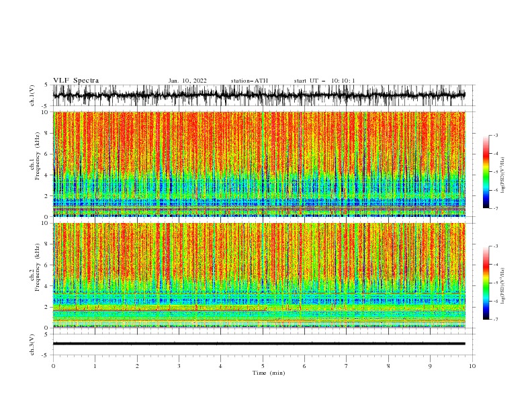
Task: Click the ch.1 spectrogram color scale bar
Action: 486,172
